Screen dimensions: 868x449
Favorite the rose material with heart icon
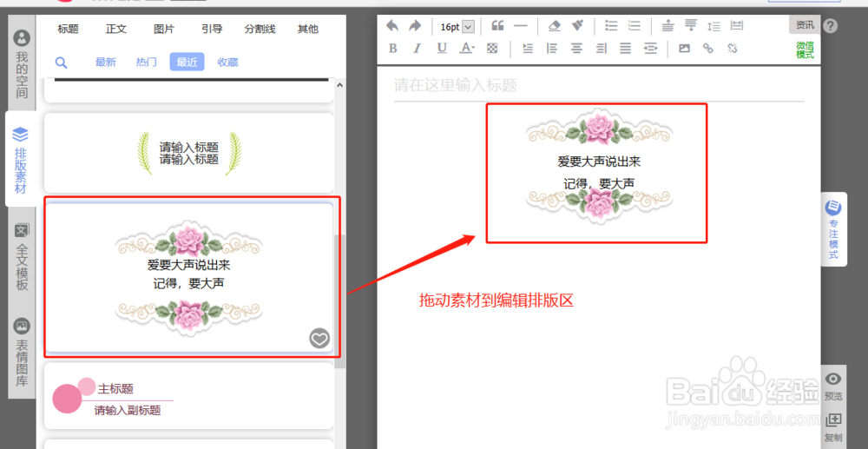tap(319, 338)
